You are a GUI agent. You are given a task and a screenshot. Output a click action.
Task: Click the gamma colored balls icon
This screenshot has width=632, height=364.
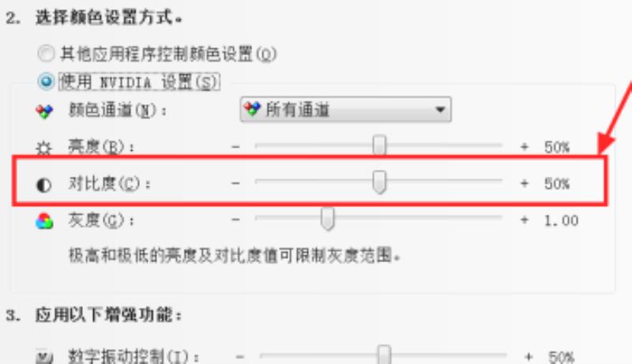point(44,221)
